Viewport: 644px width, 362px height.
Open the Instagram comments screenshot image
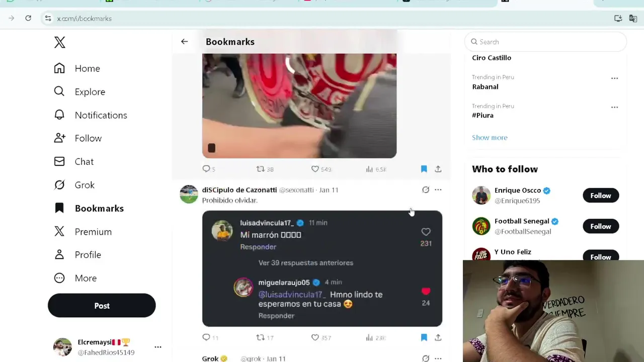[322, 268]
